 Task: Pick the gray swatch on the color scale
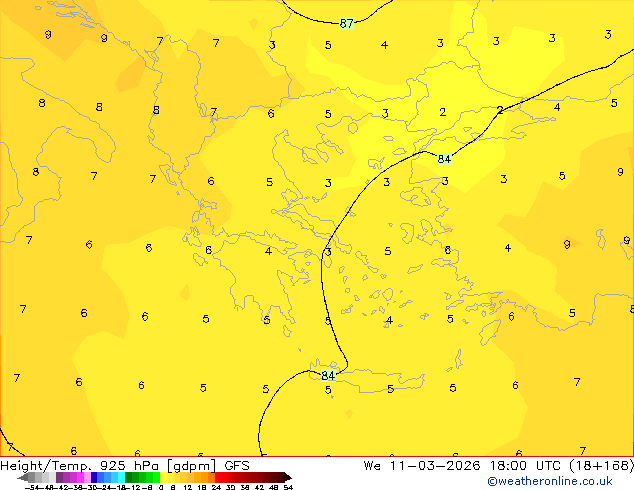tap(32, 477)
